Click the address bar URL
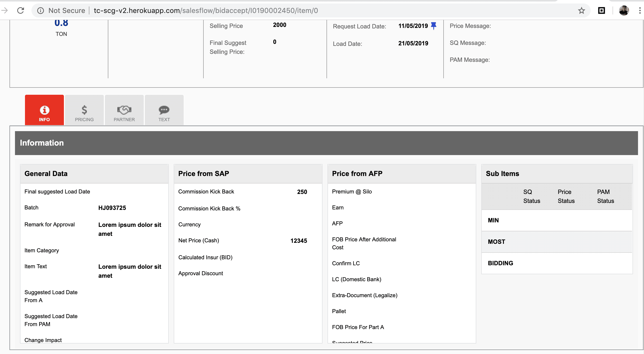The image size is (644, 354). [205, 10]
